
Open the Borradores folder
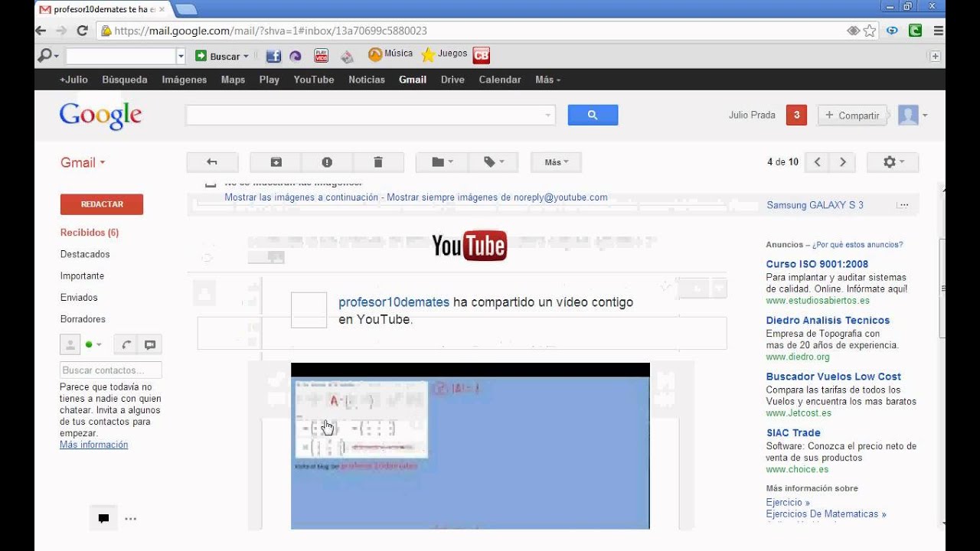click(83, 319)
